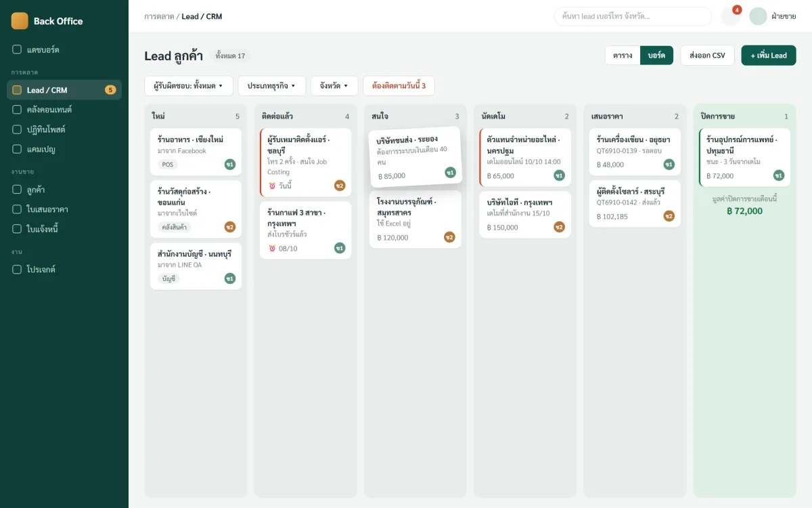Image resolution: width=812 pixels, height=508 pixels.
Task: Open แดชบอร์ด from the sidebar icon
Action: (17, 49)
